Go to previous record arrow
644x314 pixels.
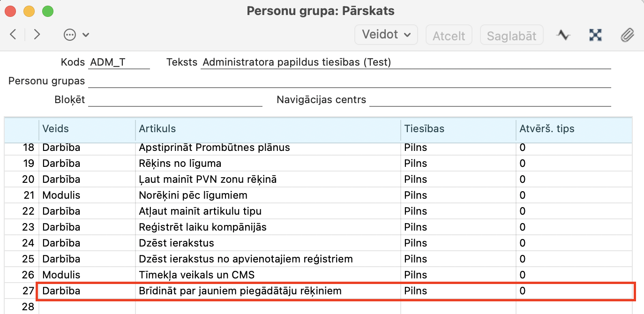(13, 34)
